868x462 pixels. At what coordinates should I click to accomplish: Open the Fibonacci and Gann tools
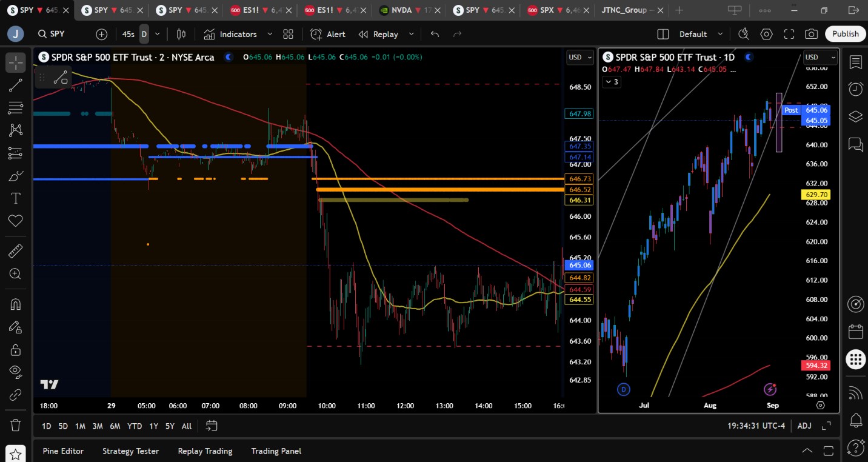coord(16,108)
